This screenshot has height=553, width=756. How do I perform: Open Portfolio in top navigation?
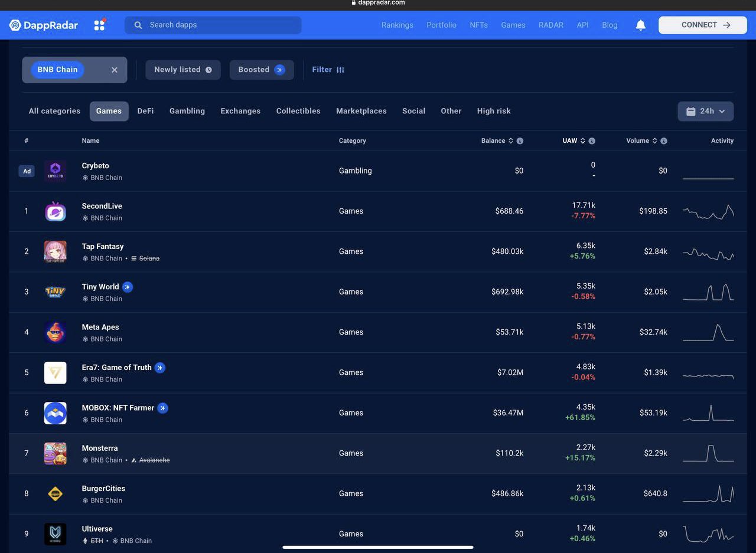click(x=441, y=25)
